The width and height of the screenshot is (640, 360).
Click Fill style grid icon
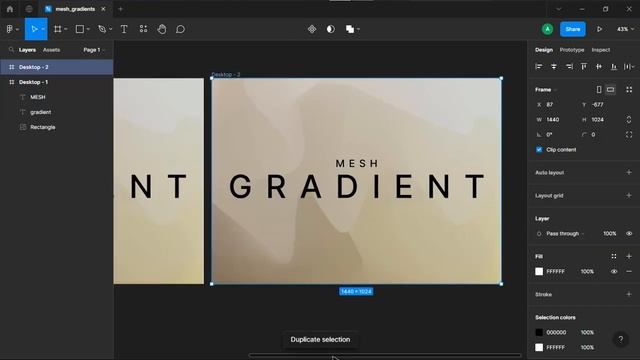[x=614, y=256]
